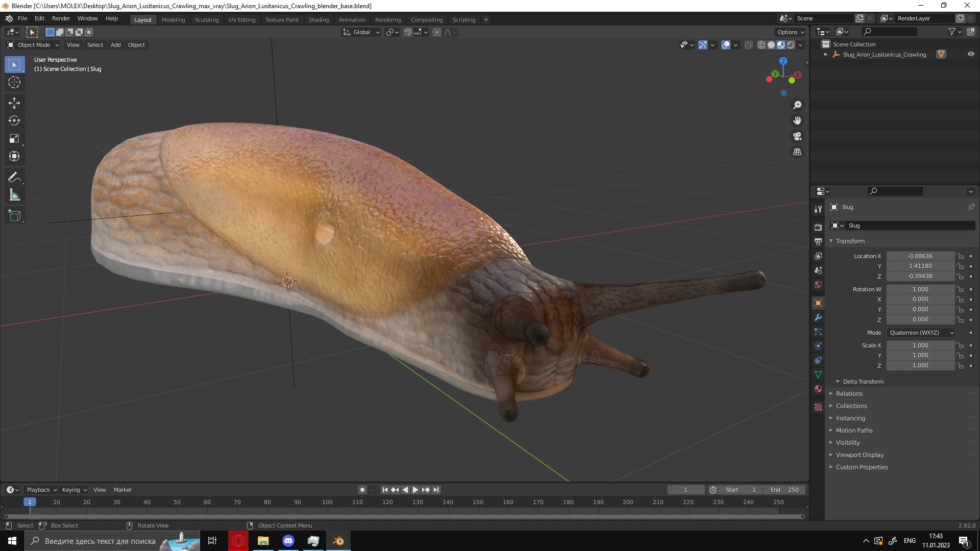Open the View Layer properties tab
Image resolution: width=980 pixels, height=551 pixels.
818,256
